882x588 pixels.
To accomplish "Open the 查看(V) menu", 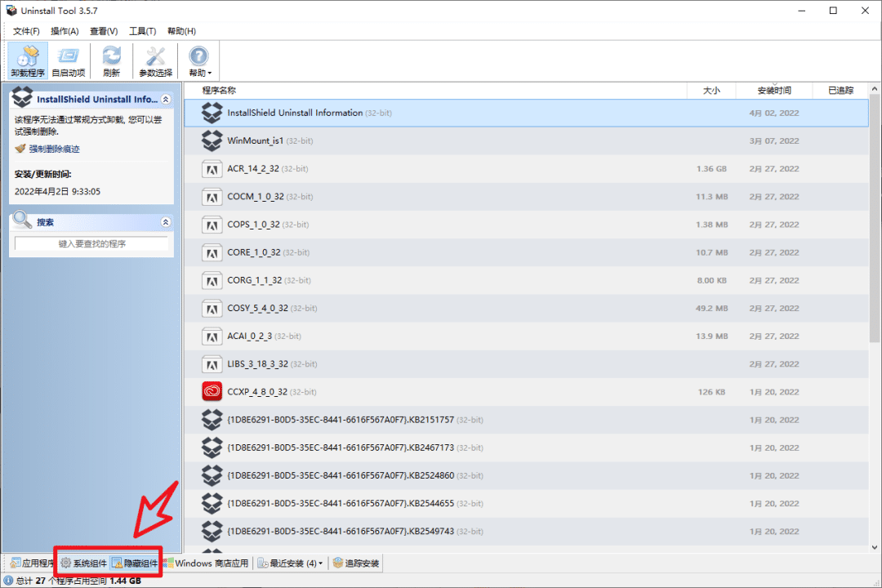I will point(104,31).
